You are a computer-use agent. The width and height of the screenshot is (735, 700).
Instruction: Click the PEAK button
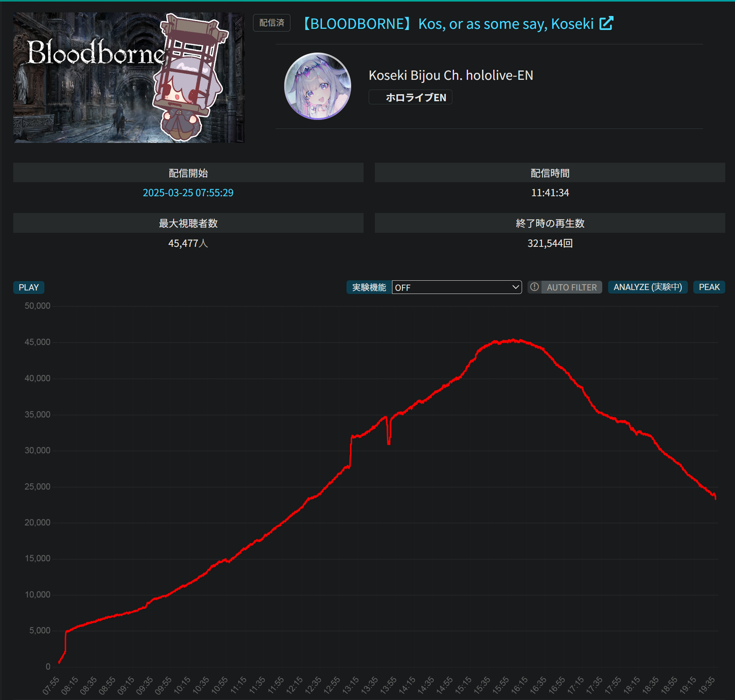pyautogui.click(x=709, y=287)
